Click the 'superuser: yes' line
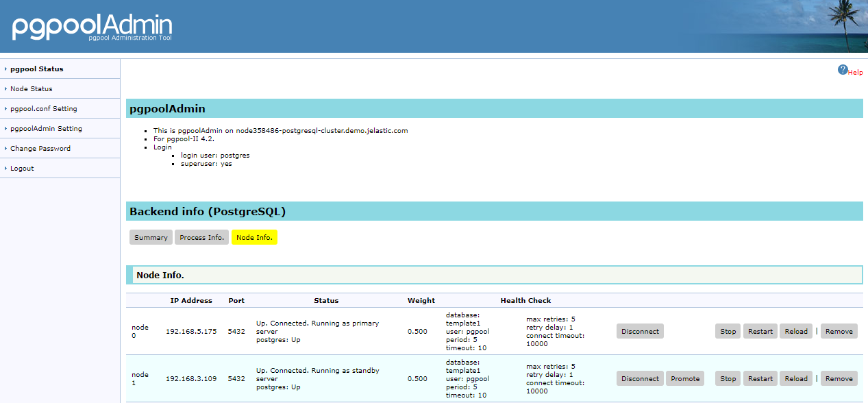The width and height of the screenshot is (868, 403). click(206, 164)
